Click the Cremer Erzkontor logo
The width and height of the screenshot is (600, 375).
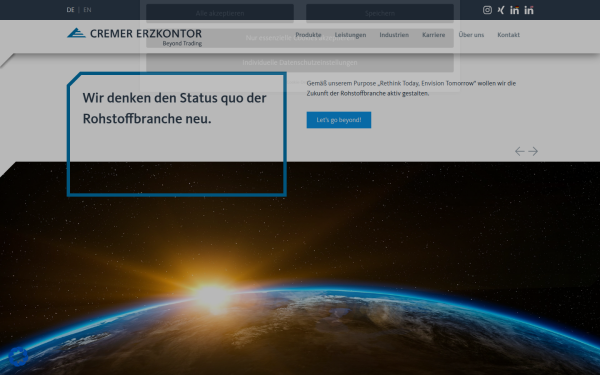135,37
